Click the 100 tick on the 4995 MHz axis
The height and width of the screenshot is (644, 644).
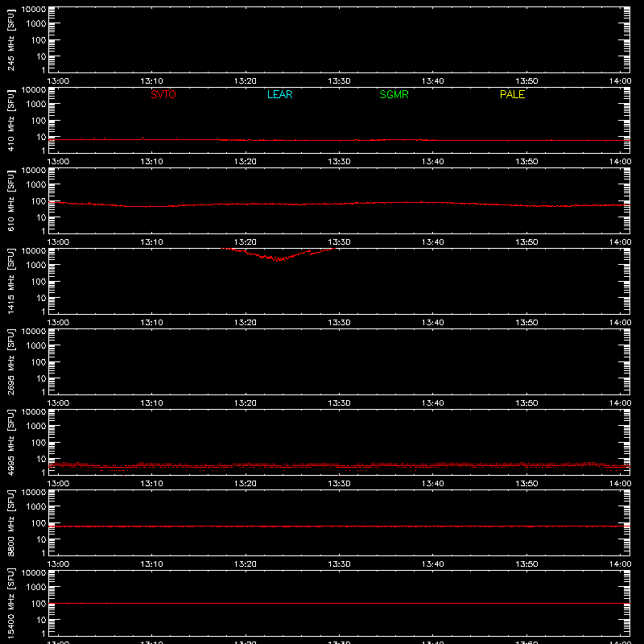pyautogui.click(x=39, y=443)
